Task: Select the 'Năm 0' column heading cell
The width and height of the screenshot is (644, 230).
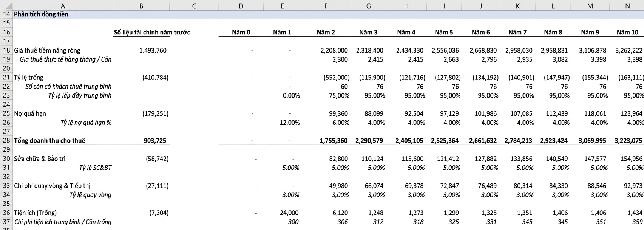Action: coord(241,32)
